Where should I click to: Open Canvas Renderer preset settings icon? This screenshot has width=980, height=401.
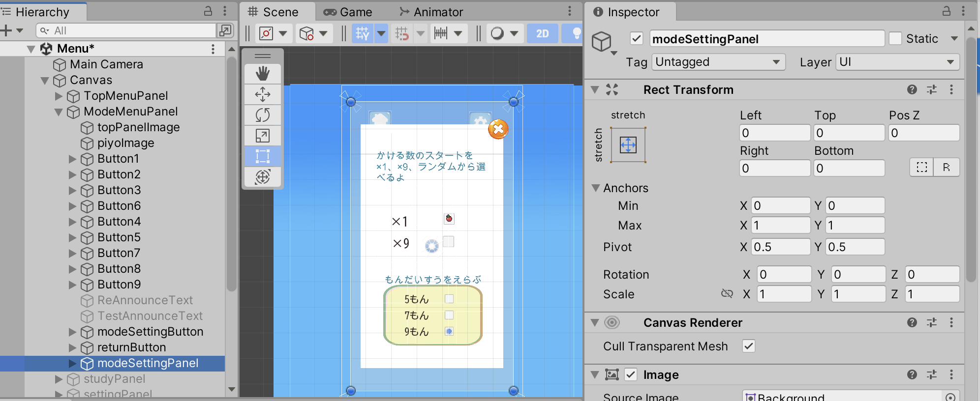pos(932,322)
